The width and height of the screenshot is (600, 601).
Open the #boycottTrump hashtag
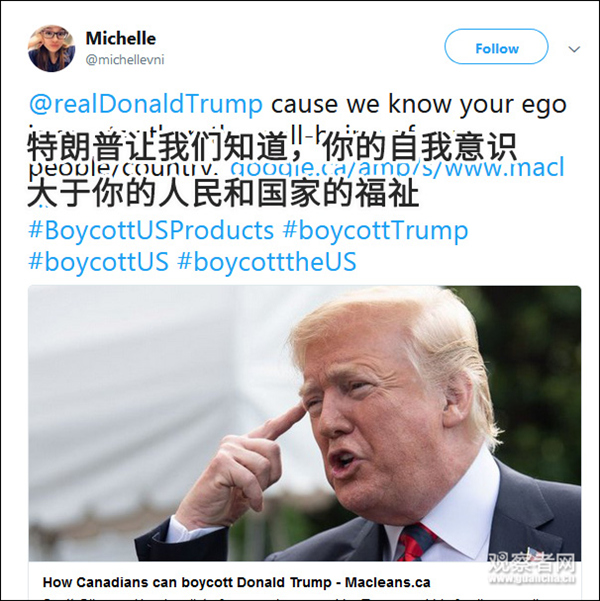375,230
